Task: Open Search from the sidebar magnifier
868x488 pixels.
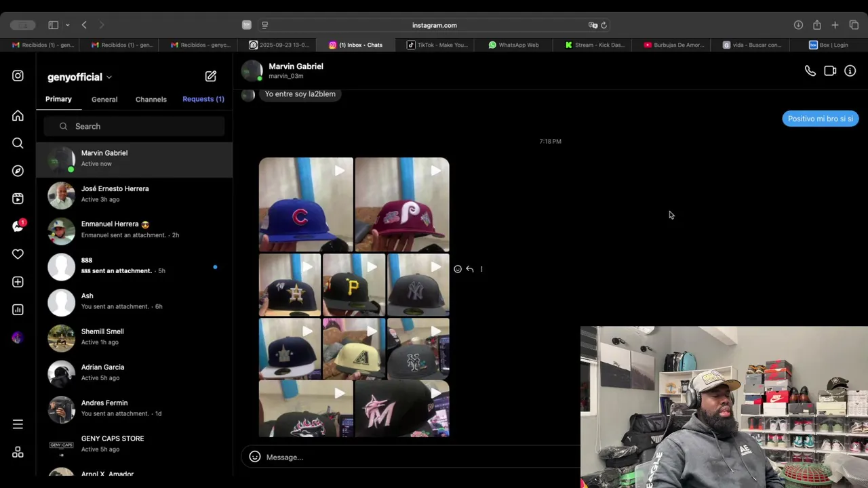Action: click(18, 143)
